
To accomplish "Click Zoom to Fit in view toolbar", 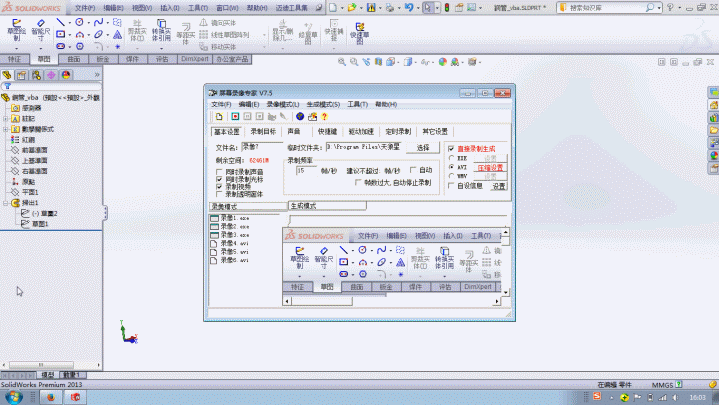I will click(x=342, y=62).
